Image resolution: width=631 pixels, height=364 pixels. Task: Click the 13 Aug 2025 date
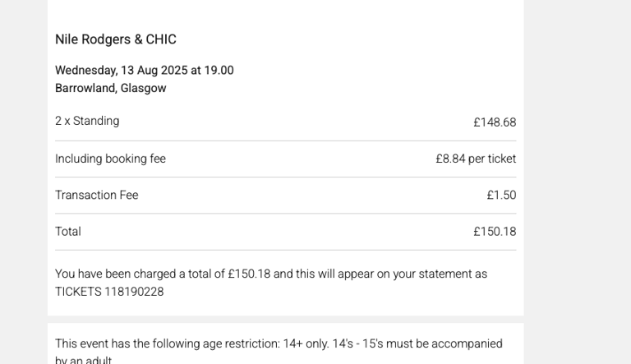tap(154, 70)
